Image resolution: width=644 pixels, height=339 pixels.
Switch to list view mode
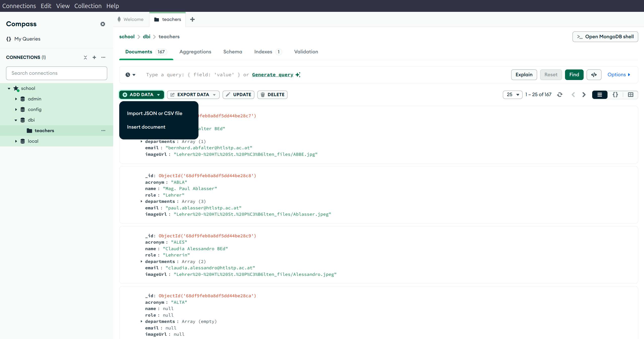tap(600, 95)
